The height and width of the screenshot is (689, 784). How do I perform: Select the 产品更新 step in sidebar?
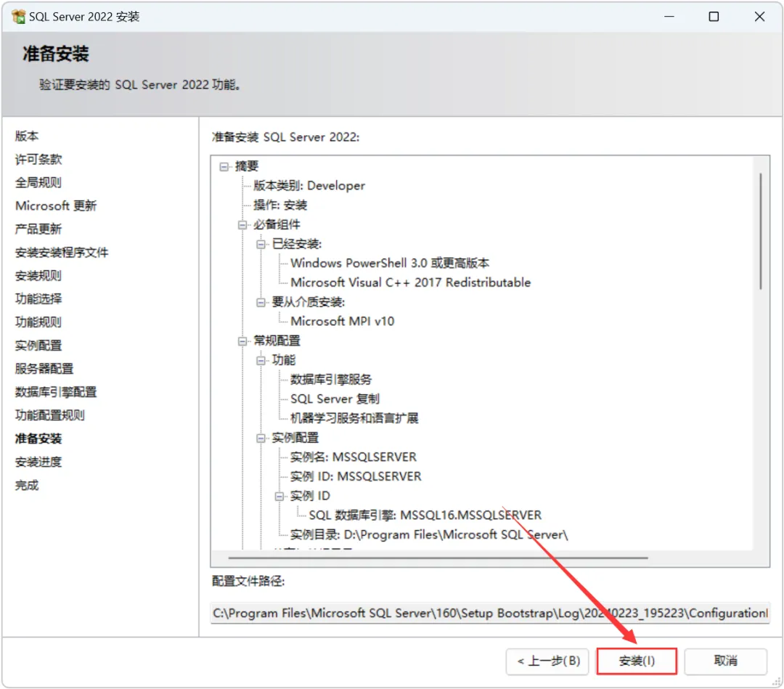tap(38, 229)
